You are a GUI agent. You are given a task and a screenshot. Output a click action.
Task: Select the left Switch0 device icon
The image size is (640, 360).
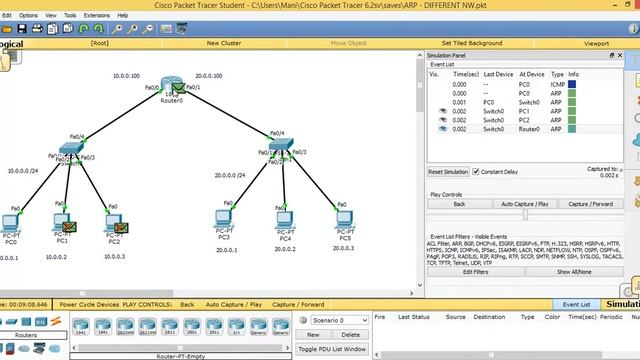(71, 149)
